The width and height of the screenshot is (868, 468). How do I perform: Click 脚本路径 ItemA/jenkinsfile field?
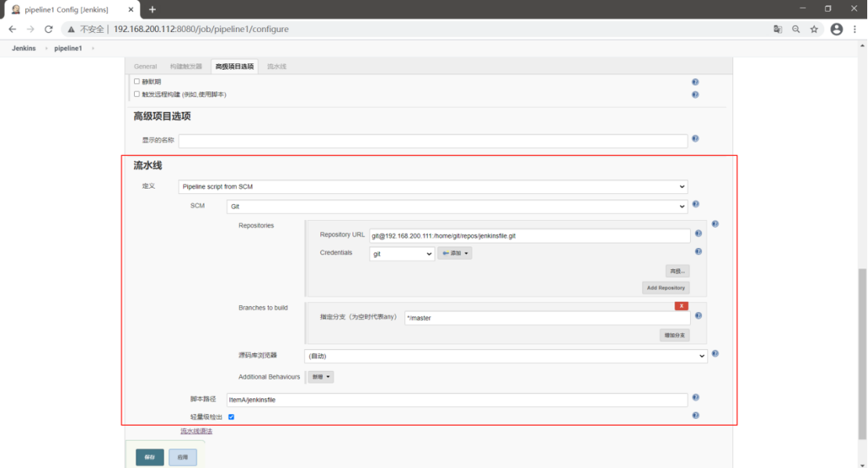coord(458,400)
